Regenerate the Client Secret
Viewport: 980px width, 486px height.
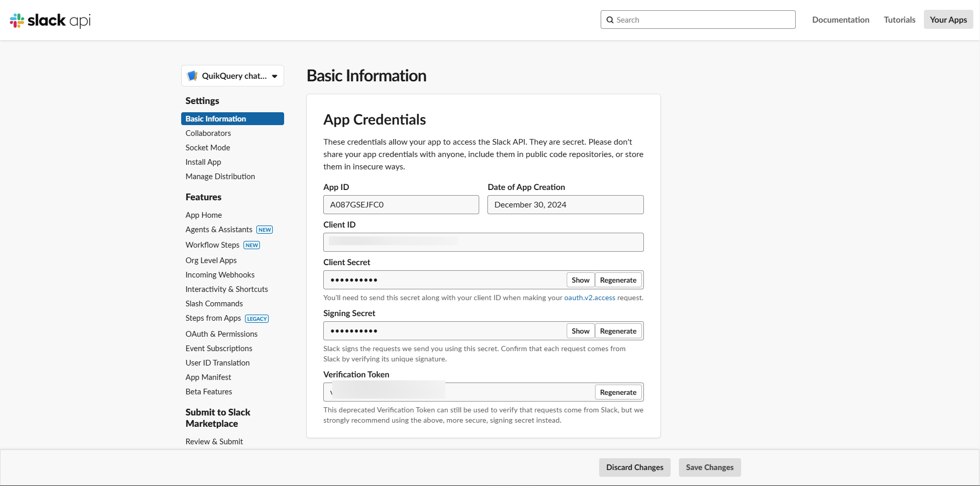point(618,280)
